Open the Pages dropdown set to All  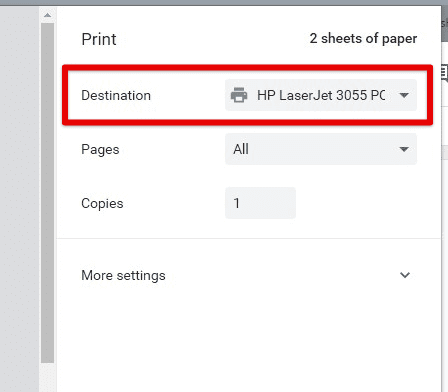point(321,149)
